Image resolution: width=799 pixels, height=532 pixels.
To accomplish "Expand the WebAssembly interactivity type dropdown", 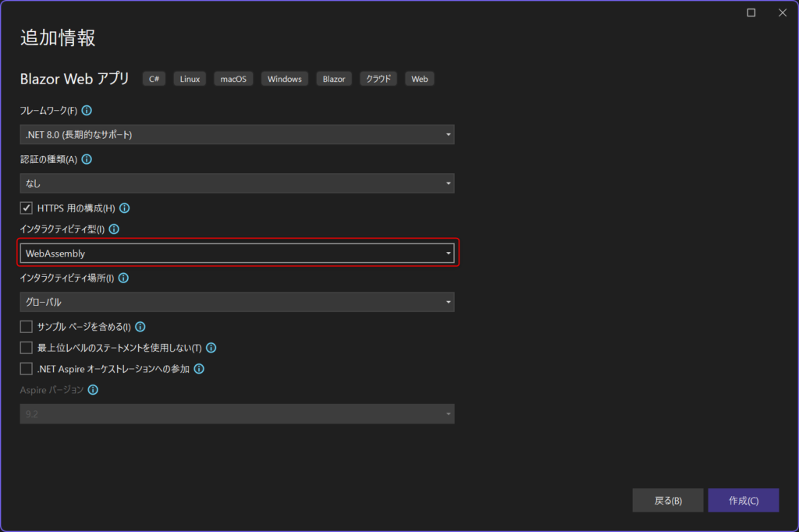I will coord(237,254).
